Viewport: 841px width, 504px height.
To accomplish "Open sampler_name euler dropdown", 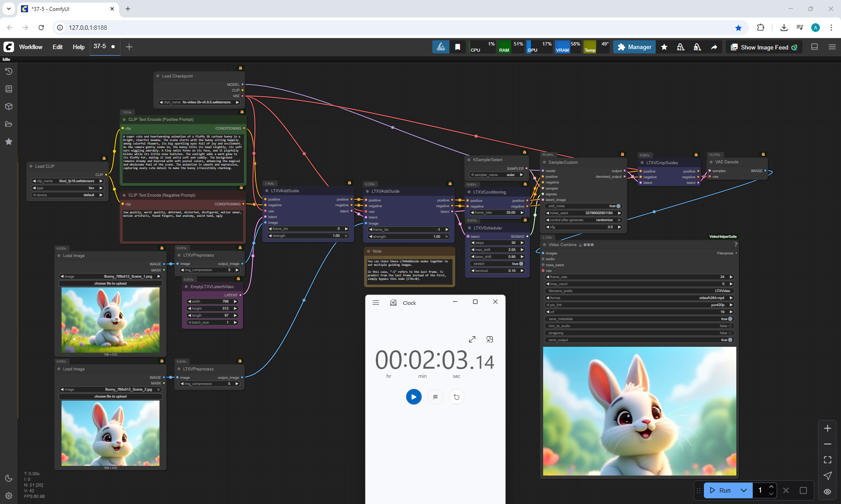I will click(497, 175).
